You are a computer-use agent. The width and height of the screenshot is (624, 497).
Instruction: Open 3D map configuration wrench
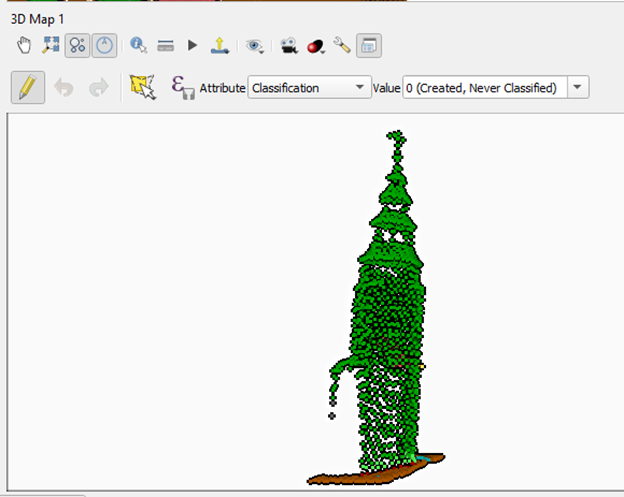pos(342,45)
